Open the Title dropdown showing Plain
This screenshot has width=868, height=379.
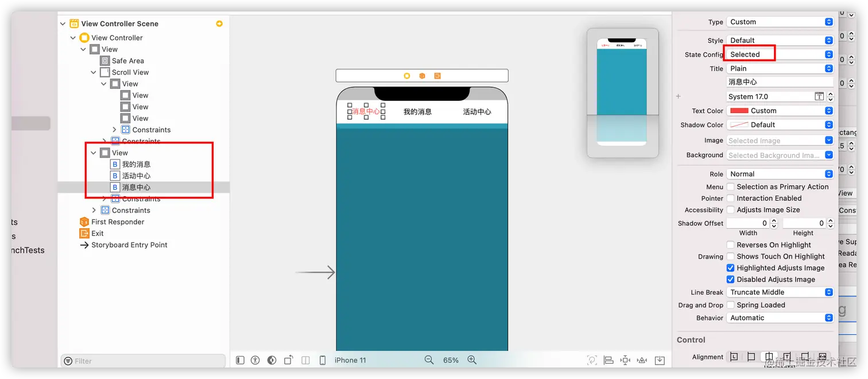pyautogui.click(x=780, y=68)
